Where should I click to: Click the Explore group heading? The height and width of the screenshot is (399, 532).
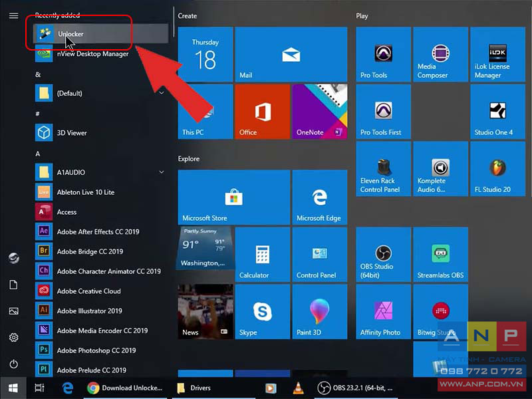point(189,158)
